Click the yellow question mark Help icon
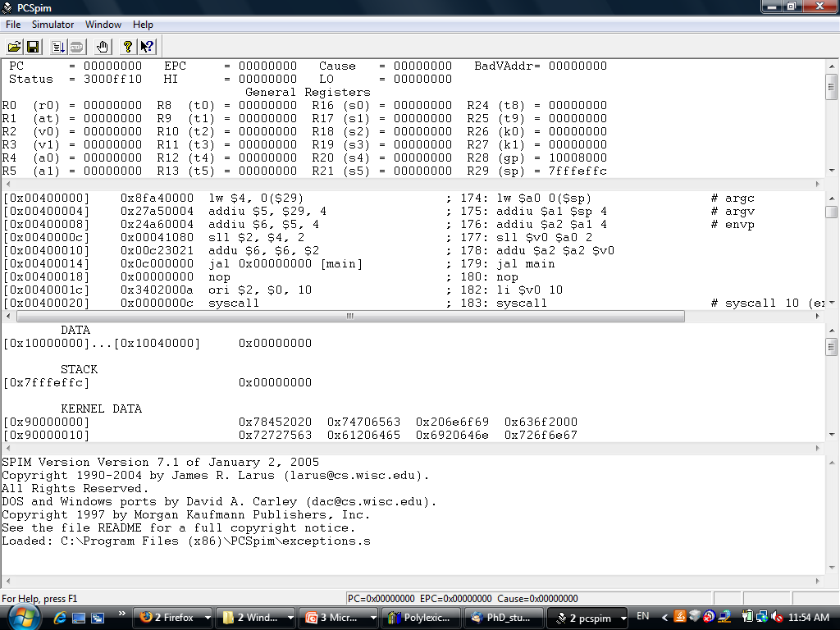 [127, 47]
